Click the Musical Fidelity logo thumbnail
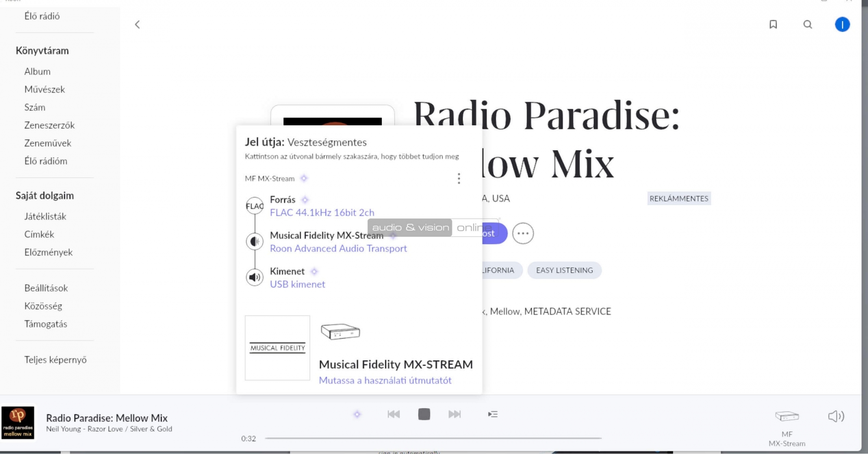The image size is (868, 454). [277, 348]
